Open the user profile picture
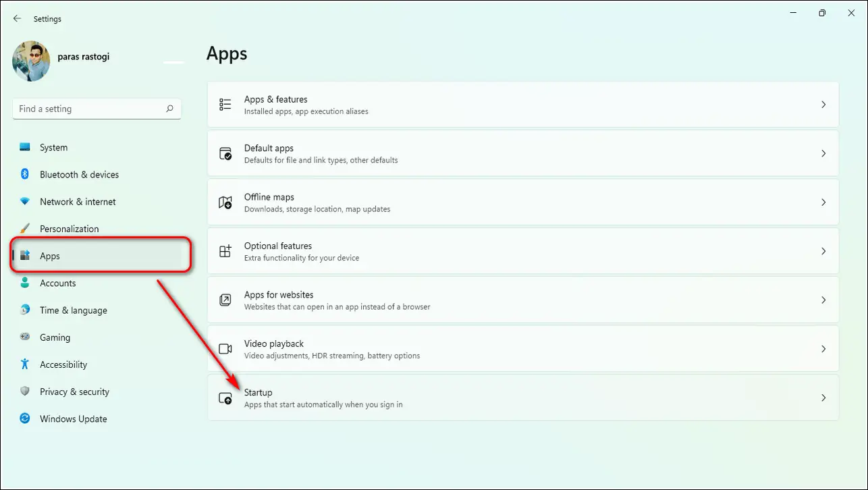Image resolution: width=868 pixels, height=490 pixels. 31,61
